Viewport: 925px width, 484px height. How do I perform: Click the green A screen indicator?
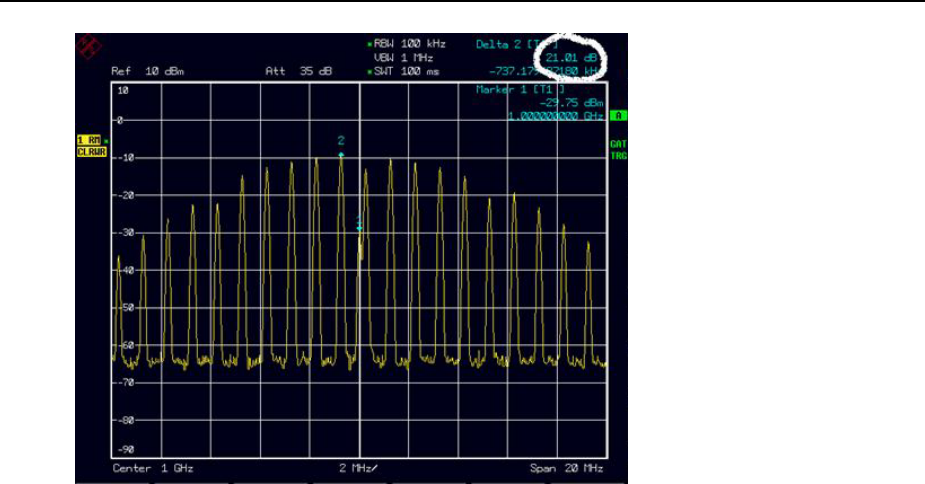click(618, 116)
